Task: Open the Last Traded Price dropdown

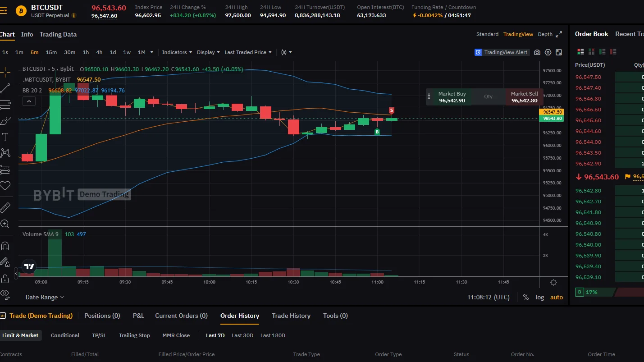Action: 248,52
